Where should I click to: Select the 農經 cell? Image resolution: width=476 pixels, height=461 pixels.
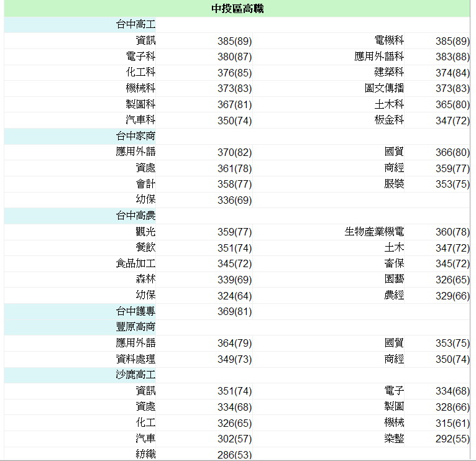point(394,295)
